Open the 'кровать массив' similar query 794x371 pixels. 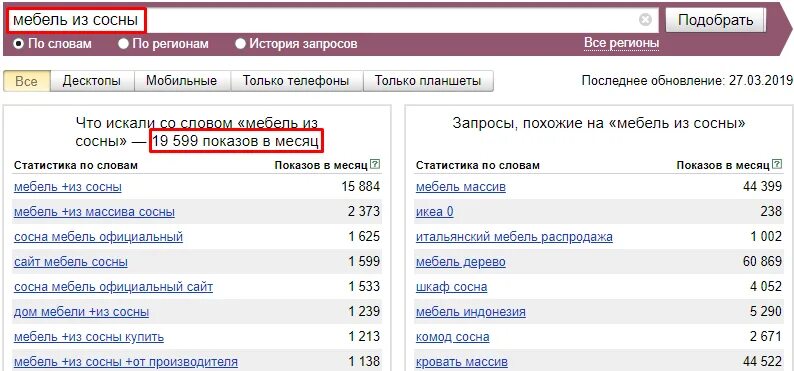tap(461, 362)
